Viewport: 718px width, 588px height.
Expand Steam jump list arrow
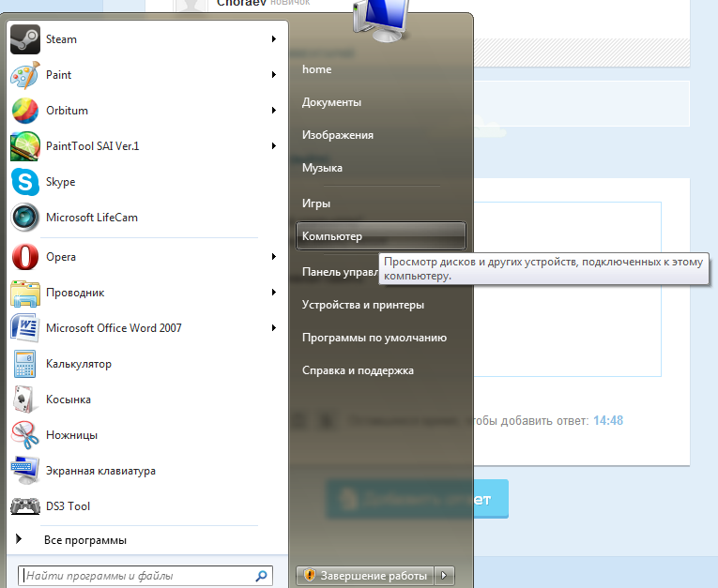pos(274,38)
